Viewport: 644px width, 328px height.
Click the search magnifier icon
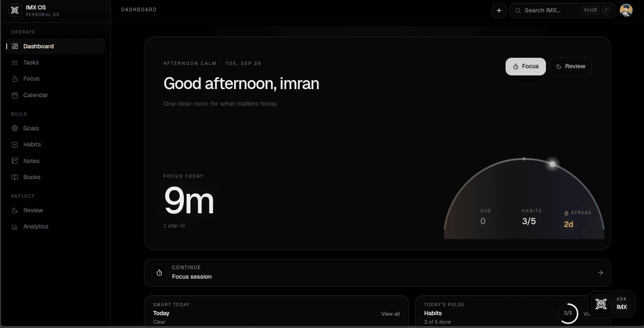coord(518,10)
